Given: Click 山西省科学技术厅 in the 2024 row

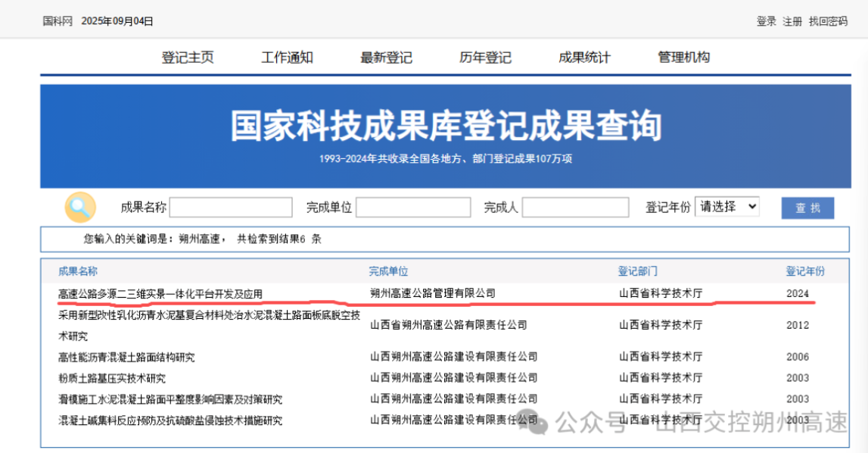Looking at the screenshot, I should coord(661,293).
